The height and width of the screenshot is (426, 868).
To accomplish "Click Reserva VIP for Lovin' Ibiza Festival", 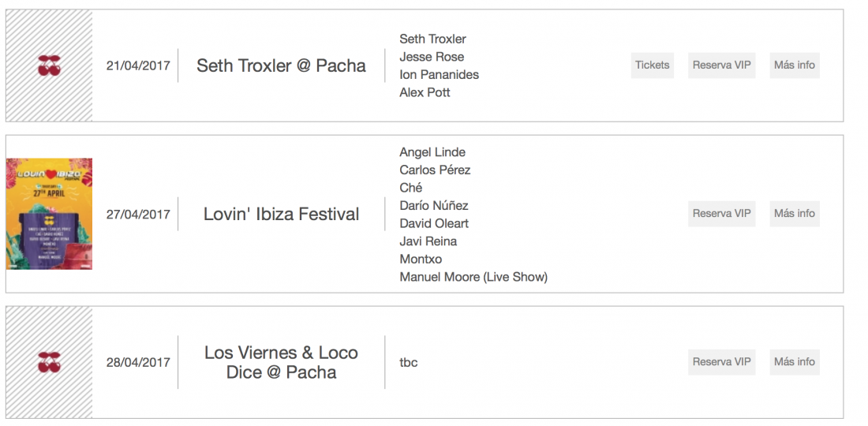I will pyautogui.click(x=721, y=214).
